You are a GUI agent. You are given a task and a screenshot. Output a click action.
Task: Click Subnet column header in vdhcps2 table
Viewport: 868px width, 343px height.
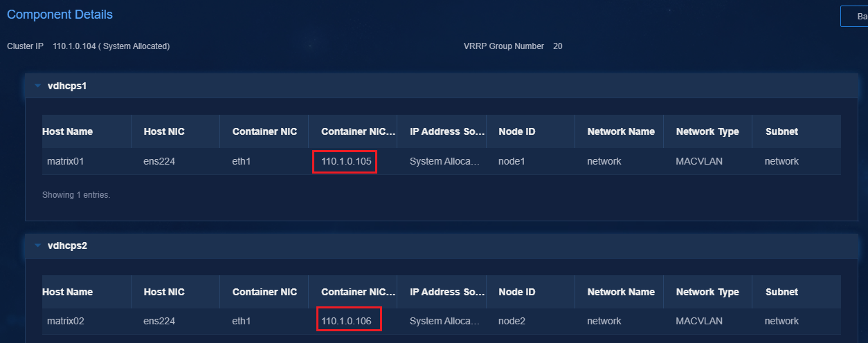pyautogui.click(x=781, y=292)
